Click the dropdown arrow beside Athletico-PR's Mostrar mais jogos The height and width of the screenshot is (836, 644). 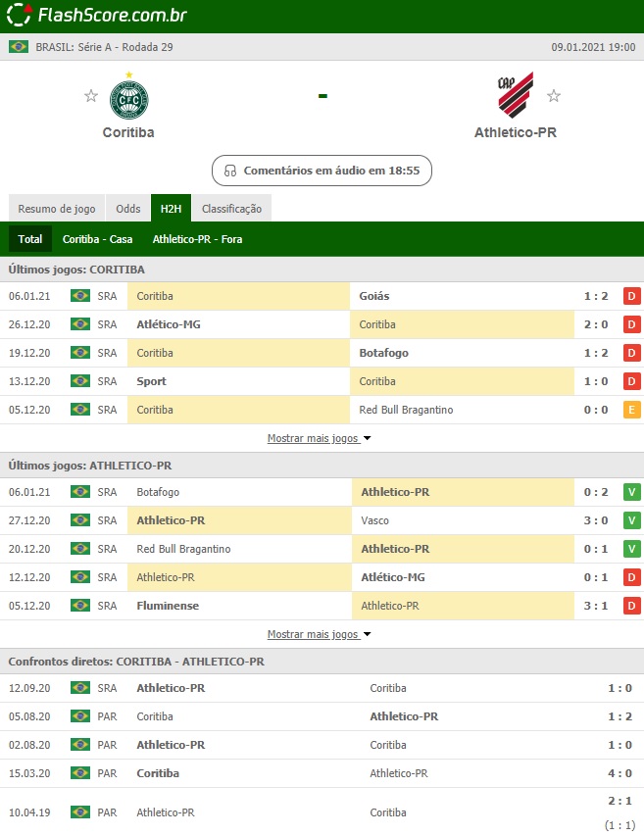click(367, 634)
